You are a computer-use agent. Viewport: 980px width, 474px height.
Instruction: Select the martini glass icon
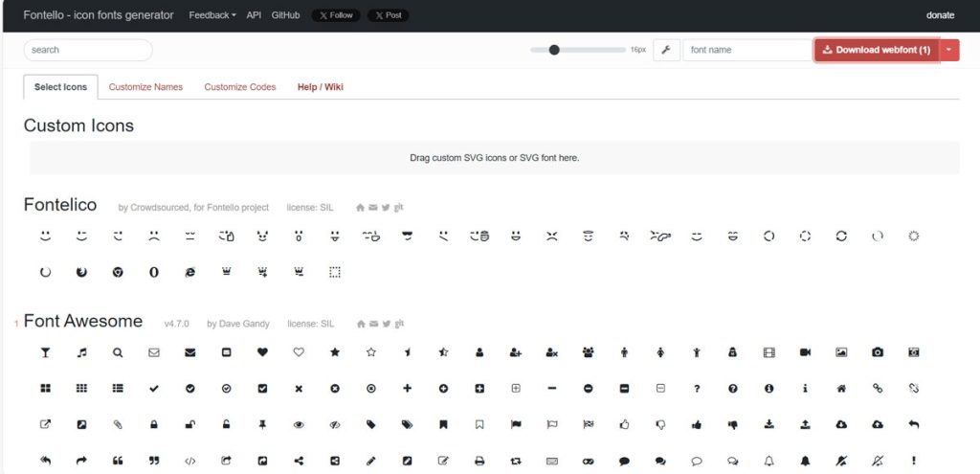45,352
